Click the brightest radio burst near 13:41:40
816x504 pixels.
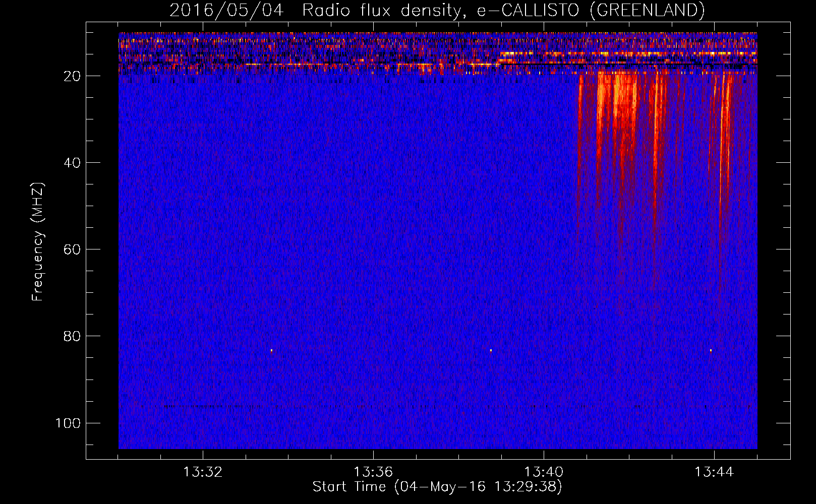pyautogui.click(x=618, y=96)
